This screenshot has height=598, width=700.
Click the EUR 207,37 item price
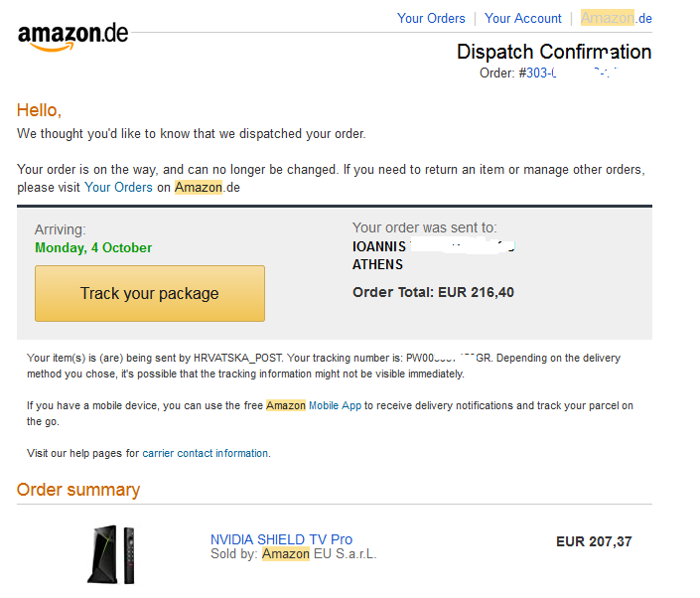[594, 541]
